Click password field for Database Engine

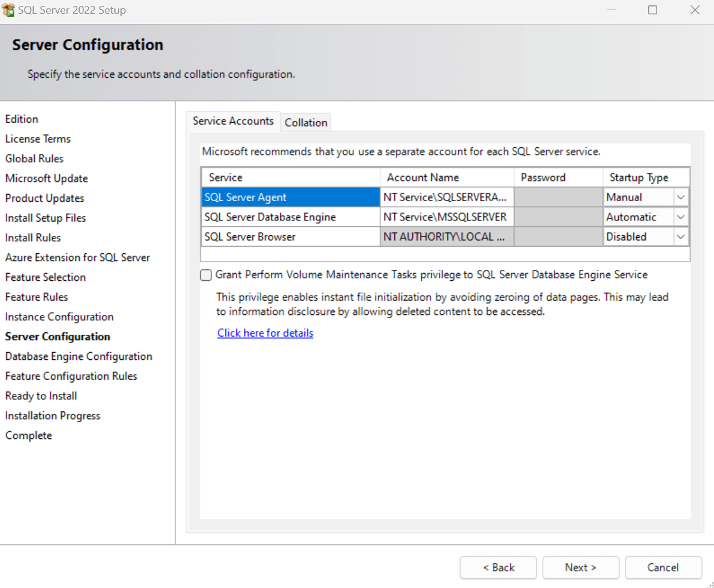coord(558,217)
